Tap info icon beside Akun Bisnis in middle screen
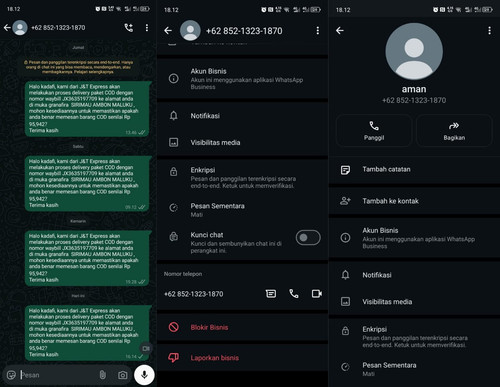This screenshot has height=387, width=500. pos(174,79)
